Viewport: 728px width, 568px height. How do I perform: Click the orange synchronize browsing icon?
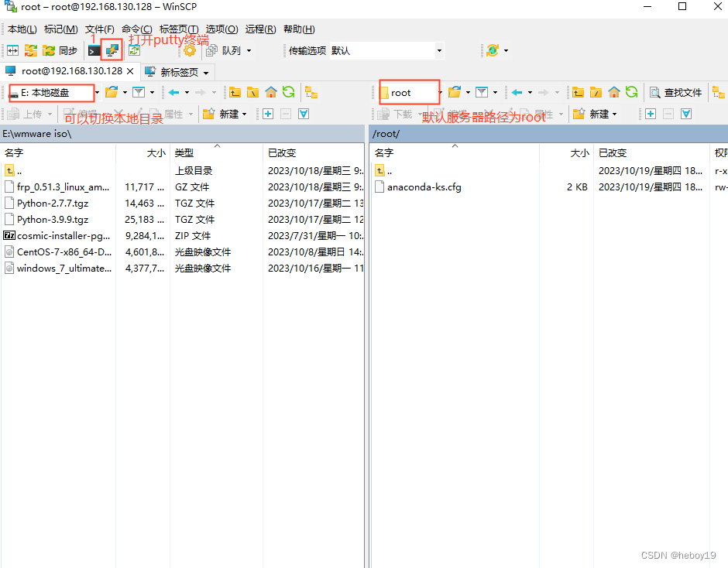(31, 50)
